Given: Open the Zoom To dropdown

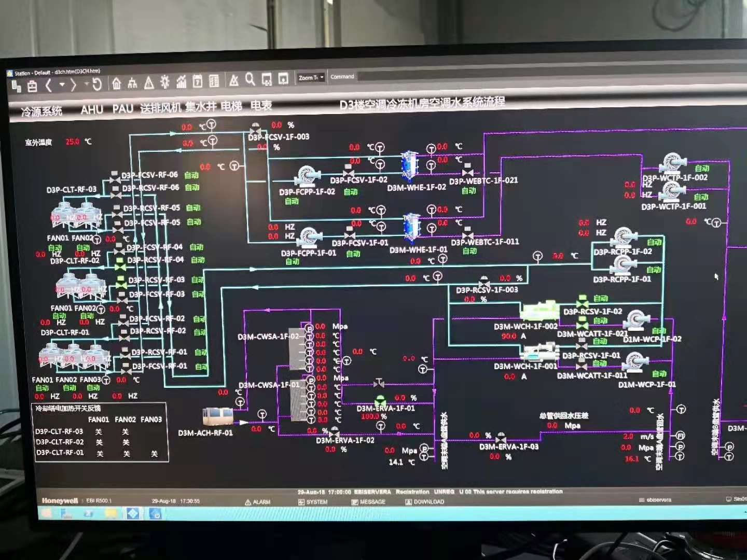Looking at the screenshot, I should point(311,78).
